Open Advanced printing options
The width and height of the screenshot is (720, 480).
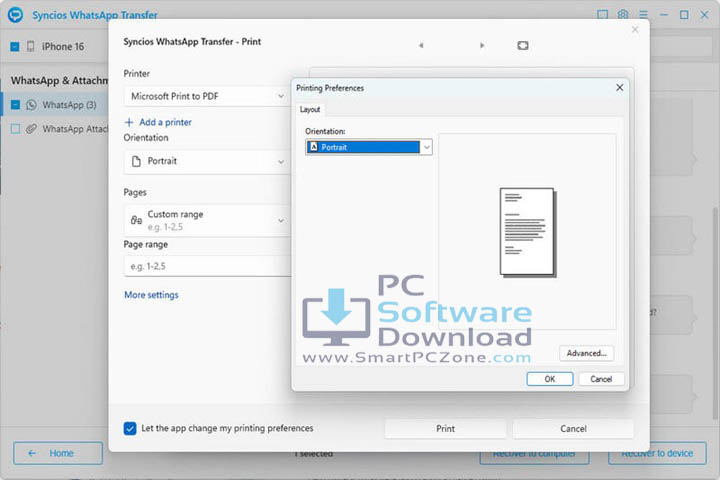(x=586, y=353)
